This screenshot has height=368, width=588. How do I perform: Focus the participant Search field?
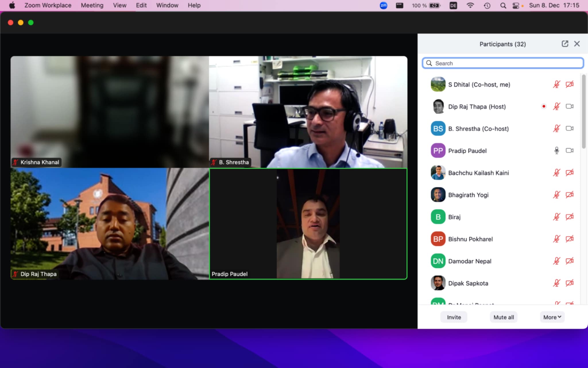(503, 63)
